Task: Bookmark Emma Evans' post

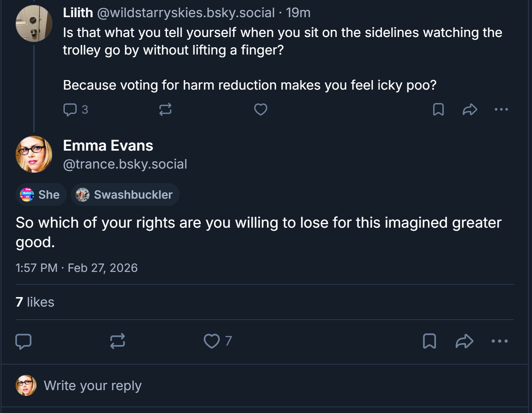Action: (x=429, y=341)
